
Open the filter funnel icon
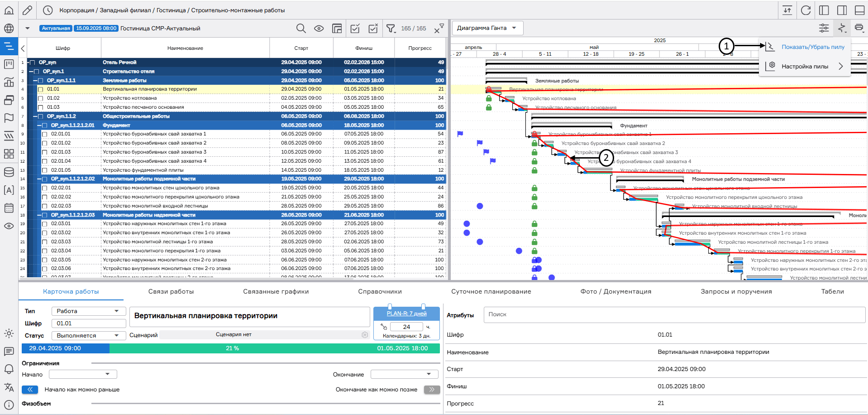(x=391, y=29)
